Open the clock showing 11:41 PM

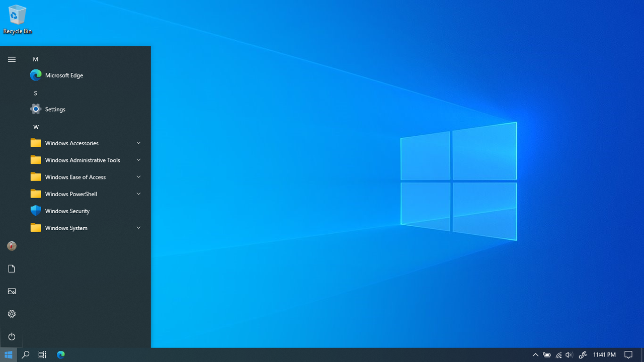604,355
